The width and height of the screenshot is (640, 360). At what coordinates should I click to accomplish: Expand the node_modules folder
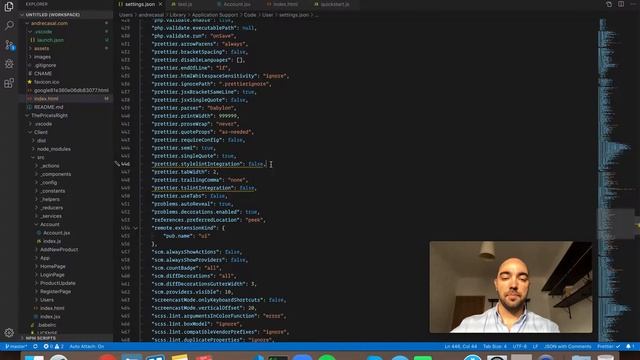coord(53,149)
